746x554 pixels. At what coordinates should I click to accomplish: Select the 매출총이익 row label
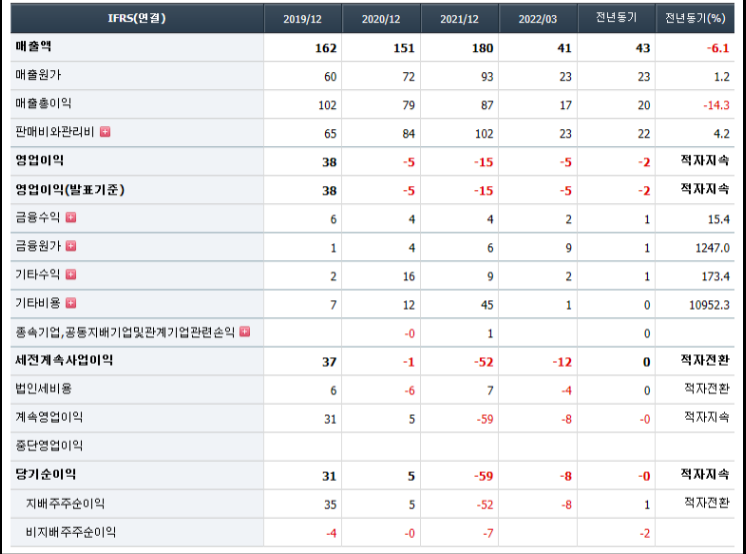click(x=43, y=103)
